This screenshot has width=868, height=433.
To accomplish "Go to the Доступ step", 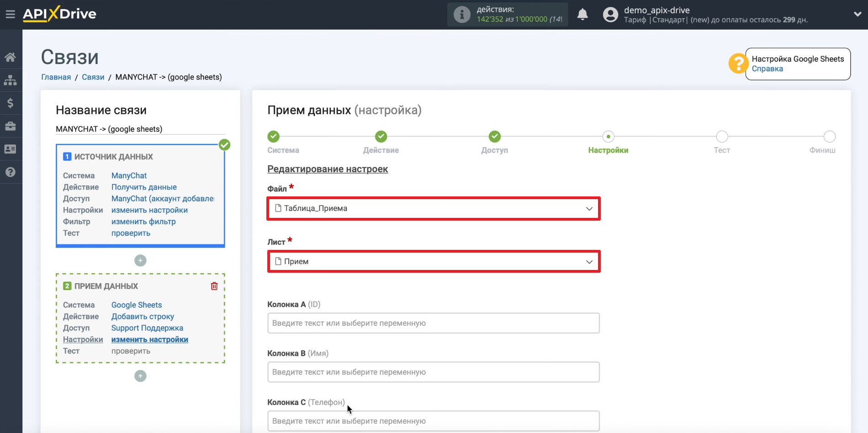I will 495,137.
